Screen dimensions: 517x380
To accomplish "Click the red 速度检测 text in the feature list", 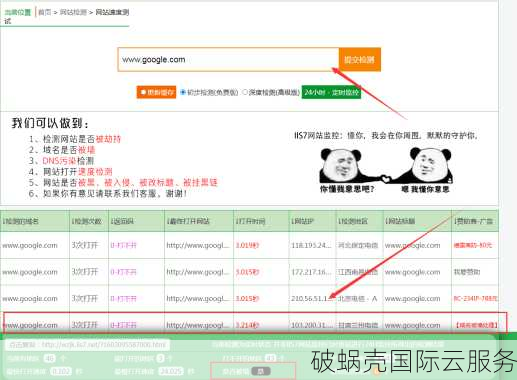I will click(x=95, y=172).
